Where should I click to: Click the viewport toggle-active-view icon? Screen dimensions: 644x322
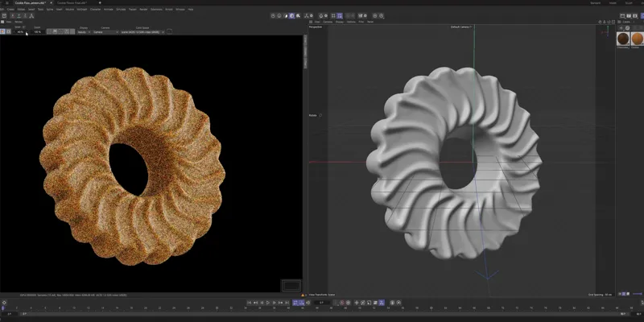pyautogui.click(x=613, y=22)
